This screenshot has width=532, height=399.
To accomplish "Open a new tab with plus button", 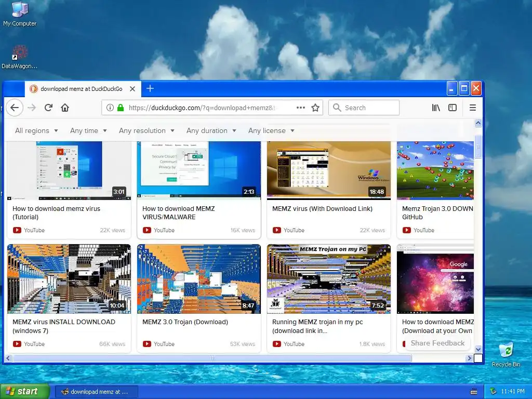I will pyautogui.click(x=150, y=88).
